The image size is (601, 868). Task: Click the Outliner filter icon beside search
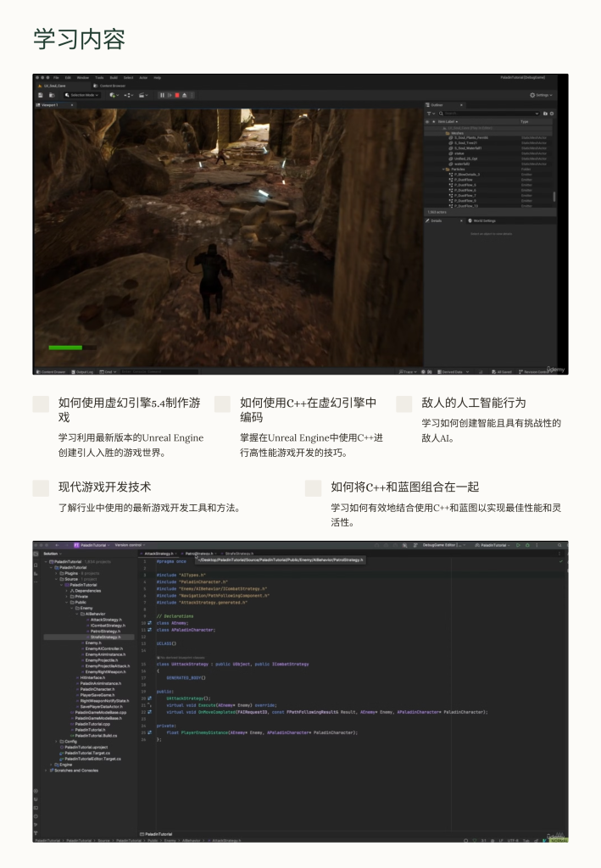(x=431, y=114)
